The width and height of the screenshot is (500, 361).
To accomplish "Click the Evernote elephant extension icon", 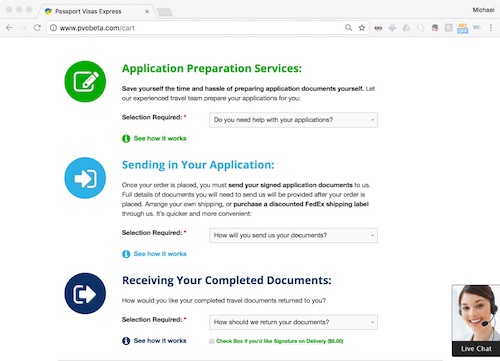I will click(x=435, y=28).
